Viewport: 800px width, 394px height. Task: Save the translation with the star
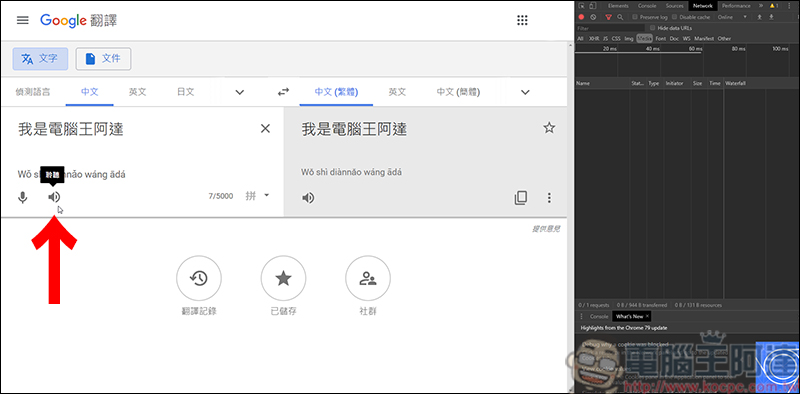click(549, 128)
